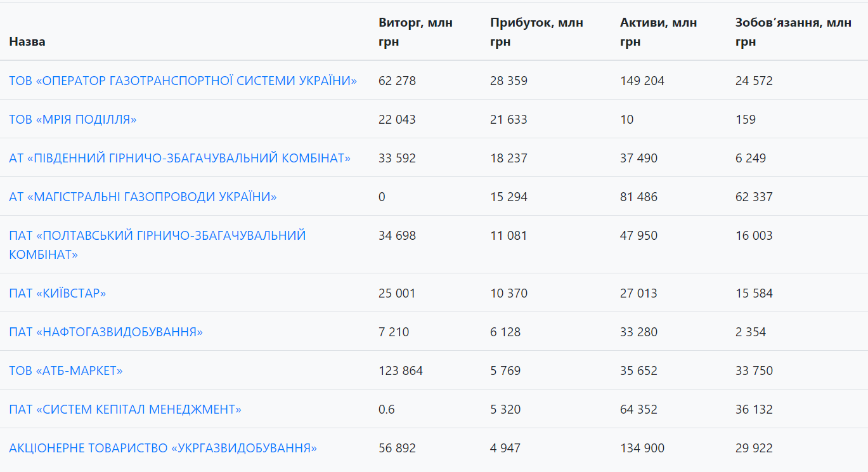This screenshot has height=472, width=868.
Task: Open the ТОВ «МРІЯ ПОДІЛЛЯ» link
Action: point(72,119)
